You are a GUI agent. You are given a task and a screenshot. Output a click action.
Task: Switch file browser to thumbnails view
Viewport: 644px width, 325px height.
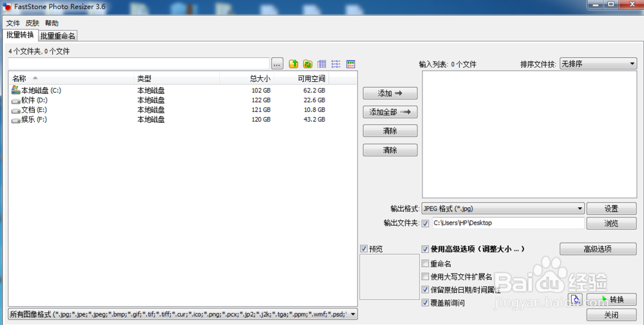(x=350, y=64)
